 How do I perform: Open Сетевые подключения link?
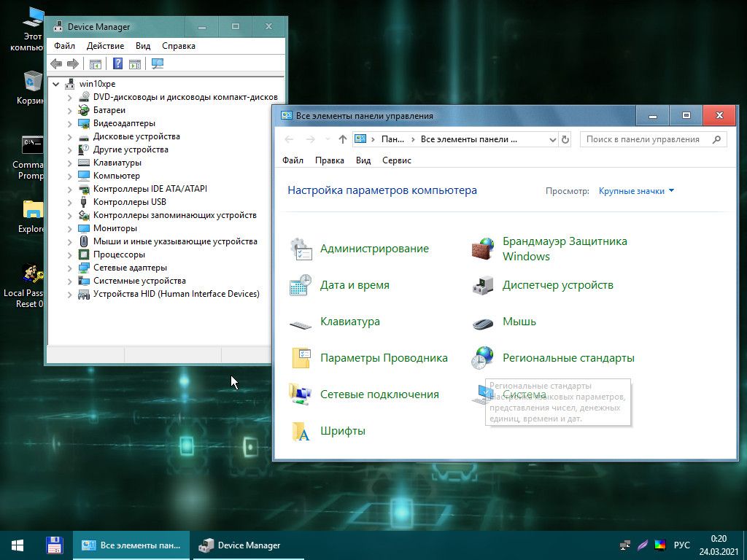point(379,394)
